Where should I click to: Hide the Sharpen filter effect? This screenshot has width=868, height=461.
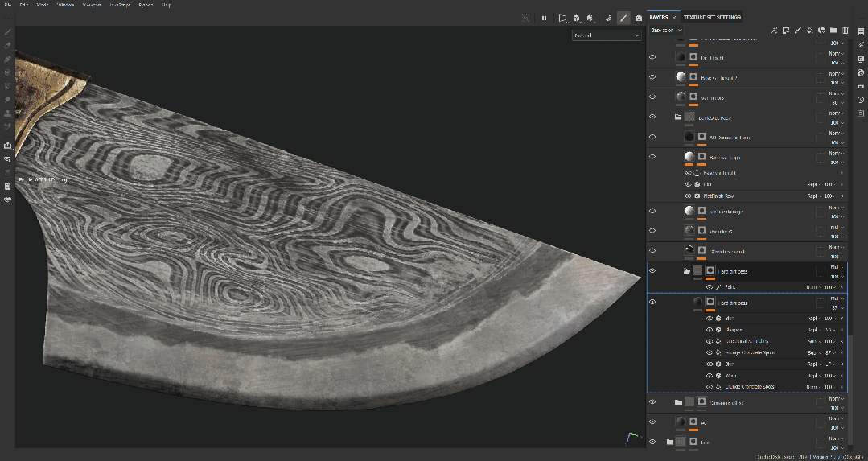tap(710, 330)
